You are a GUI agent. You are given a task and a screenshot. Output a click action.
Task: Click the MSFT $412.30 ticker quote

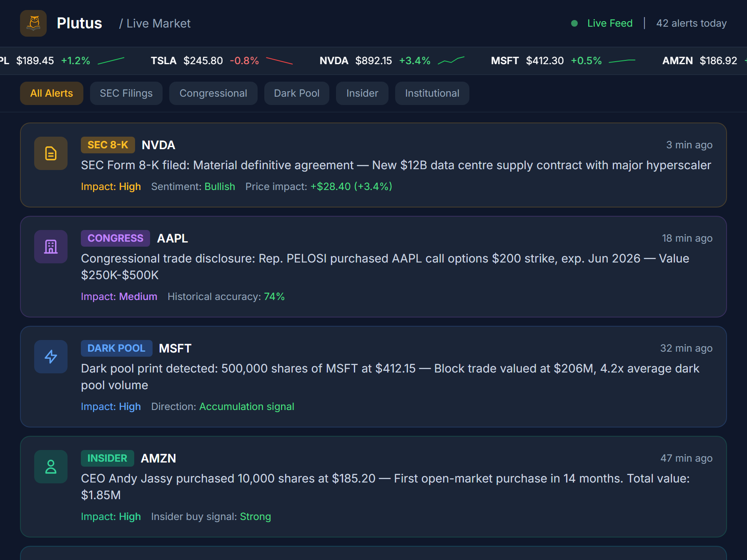(x=544, y=60)
